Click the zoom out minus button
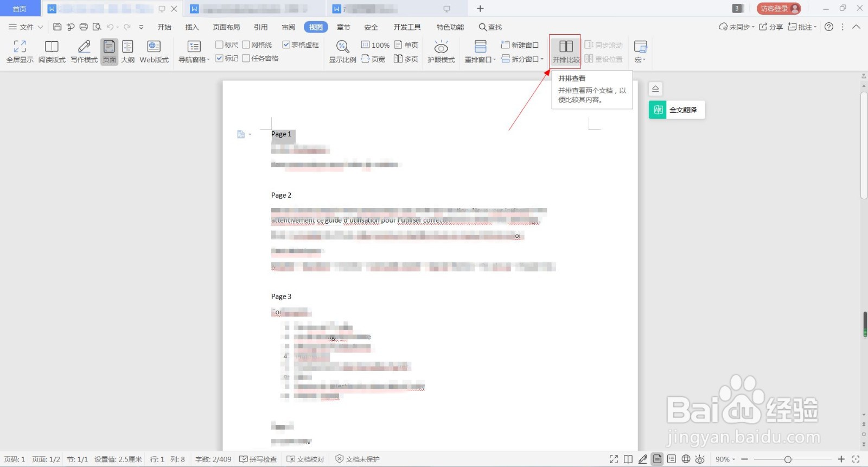This screenshot has width=868, height=467. 745,459
